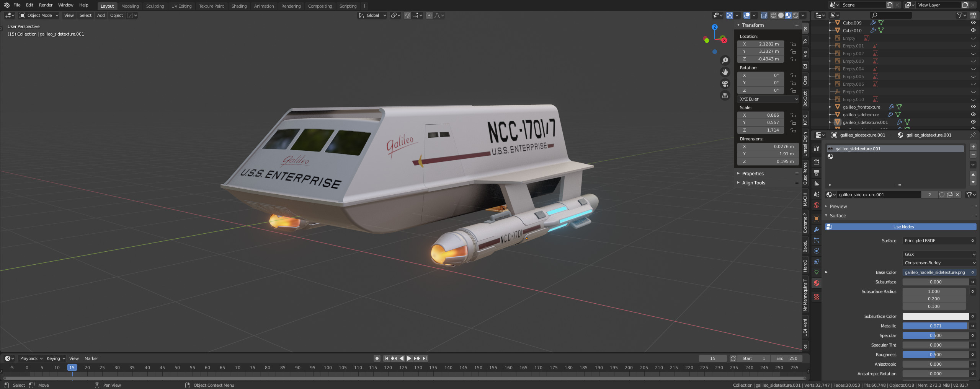This screenshot has width=980, height=389.
Task: Activate the viewport Zoom magnifier tool
Action: [x=725, y=60]
